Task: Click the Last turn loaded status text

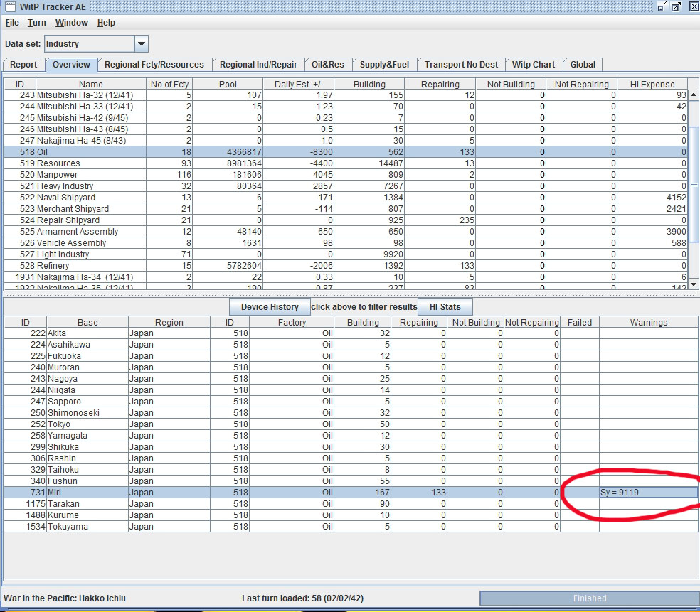Action: coord(302,598)
